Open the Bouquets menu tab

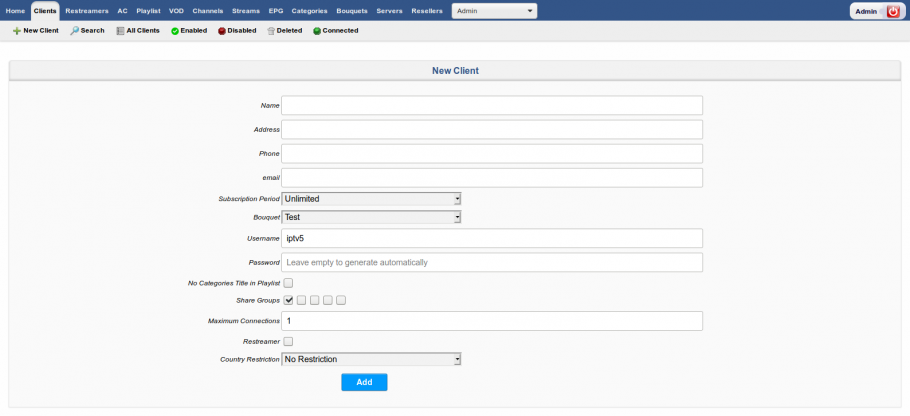coord(352,11)
